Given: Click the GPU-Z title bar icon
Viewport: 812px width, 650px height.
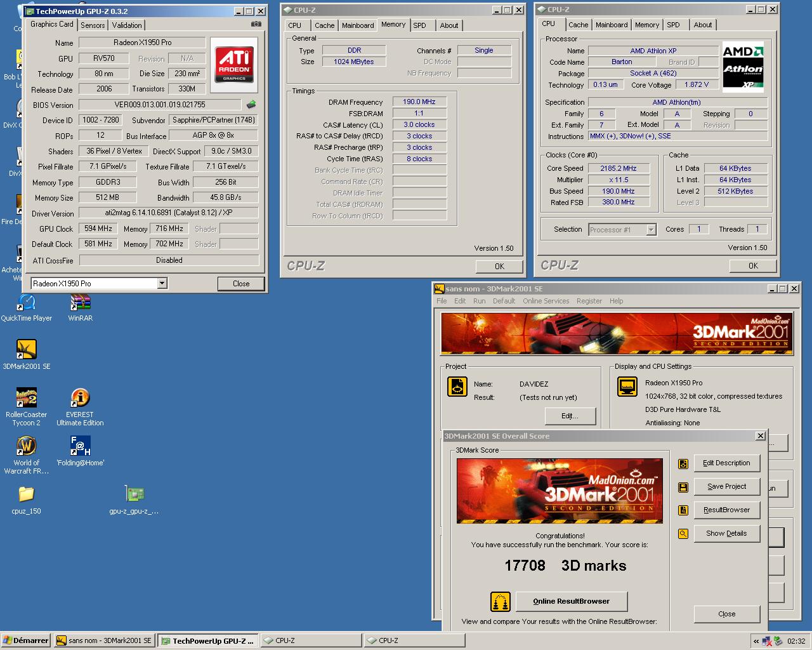Looking at the screenshot, I should 30,11.
